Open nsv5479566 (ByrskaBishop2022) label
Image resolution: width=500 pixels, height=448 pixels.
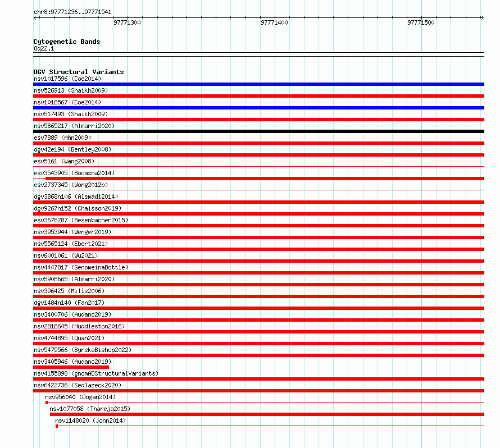pos(83,350)
